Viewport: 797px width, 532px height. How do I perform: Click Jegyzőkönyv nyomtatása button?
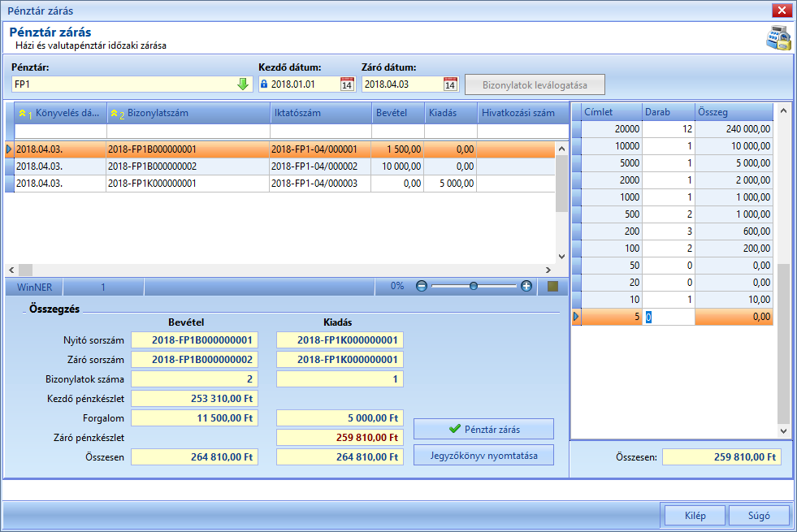click(x=483, y=456)
